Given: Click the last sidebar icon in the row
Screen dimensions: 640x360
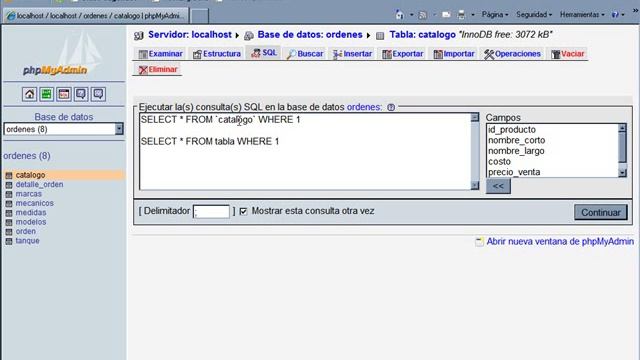Looking at the screenshot, I should 98,94.
